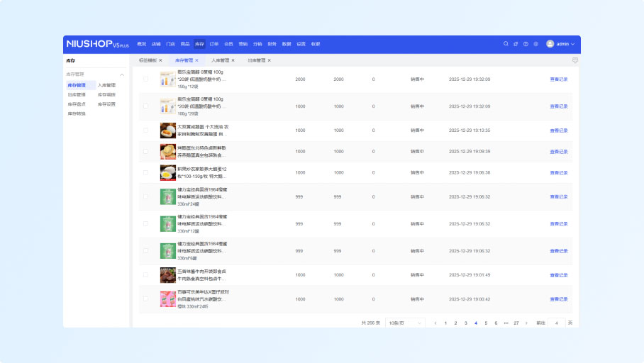Image resolution: width=644 pixels, height=363 pixels.
Task: Open the admin account dropdown
Action: pos(565,44)
